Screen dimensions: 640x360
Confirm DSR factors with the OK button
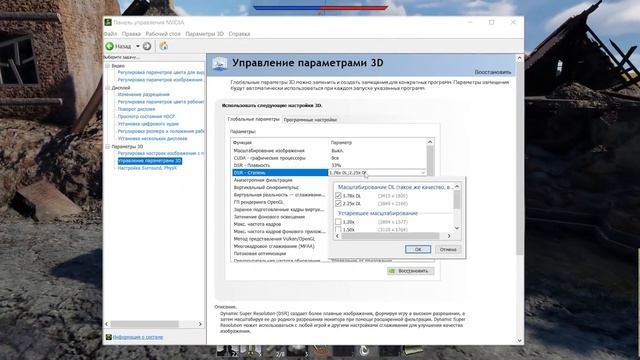tap(418, 249)
